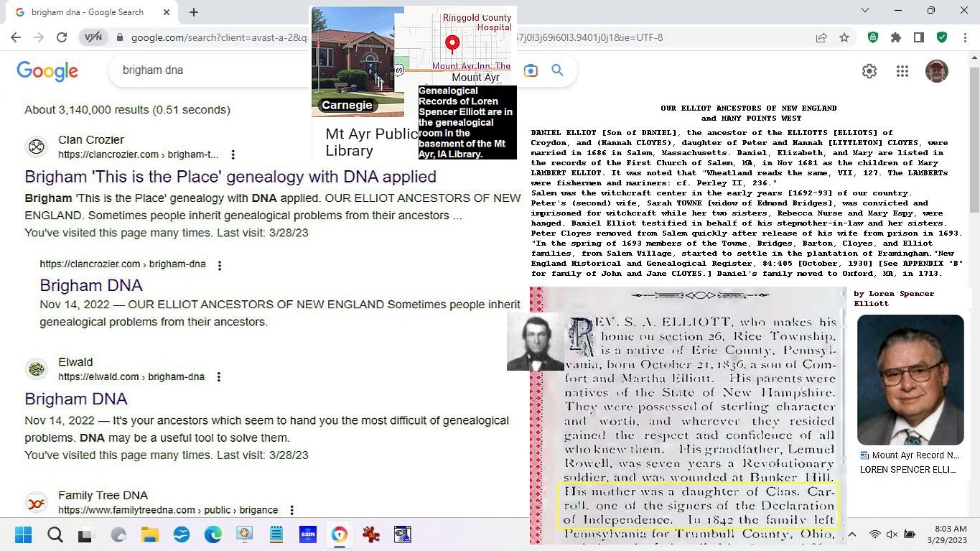Open the indented 'Brigham DNA' clancrozier link
This screenshot has width=980, height=551.
coord(91,285)
